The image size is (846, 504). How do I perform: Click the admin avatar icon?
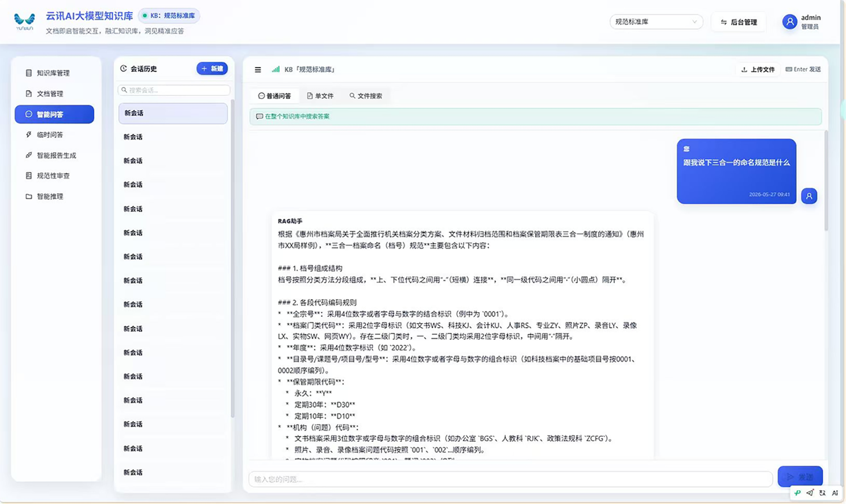coord(789,22)
